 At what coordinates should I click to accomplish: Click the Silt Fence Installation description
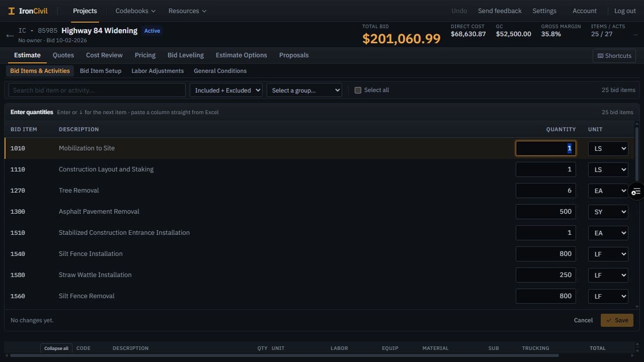pyautogui.click(x=91, y=254)
